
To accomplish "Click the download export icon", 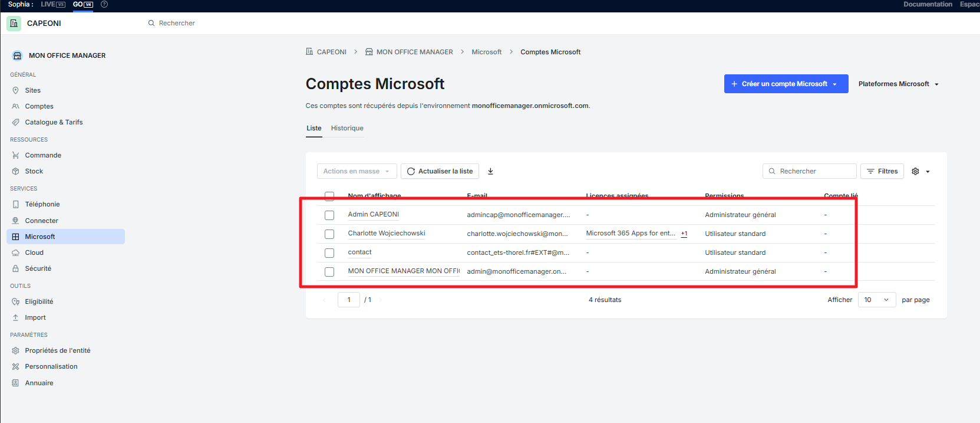I will click(490, 171).
